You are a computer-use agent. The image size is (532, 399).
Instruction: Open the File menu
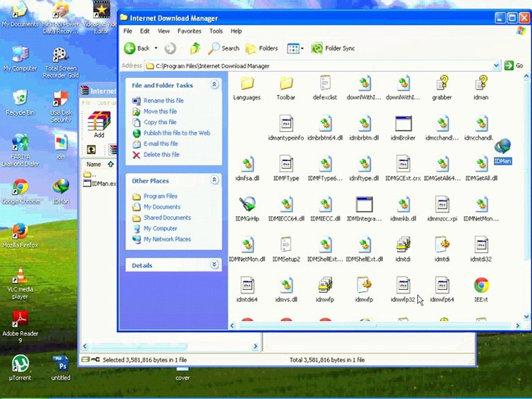[x=127, y=31]
